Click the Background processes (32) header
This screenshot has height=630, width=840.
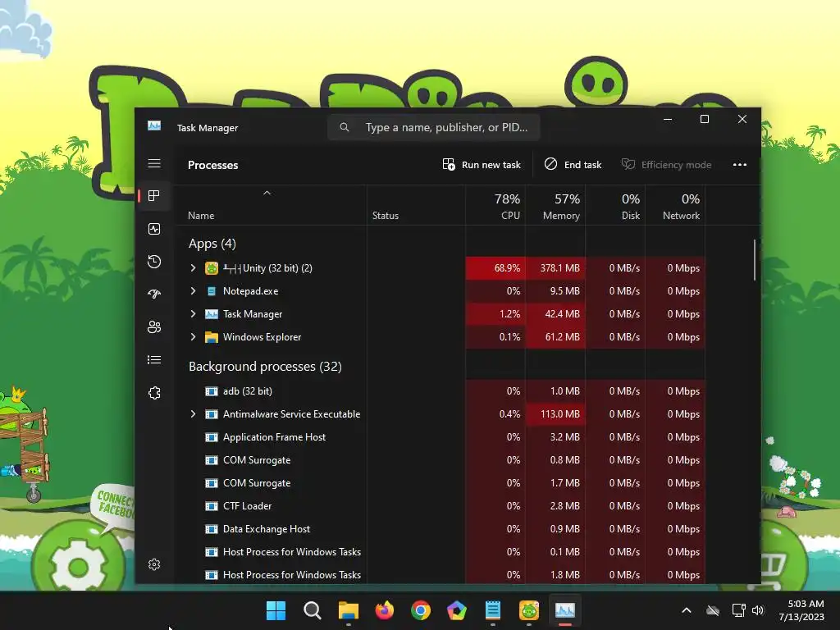(265, 367)
